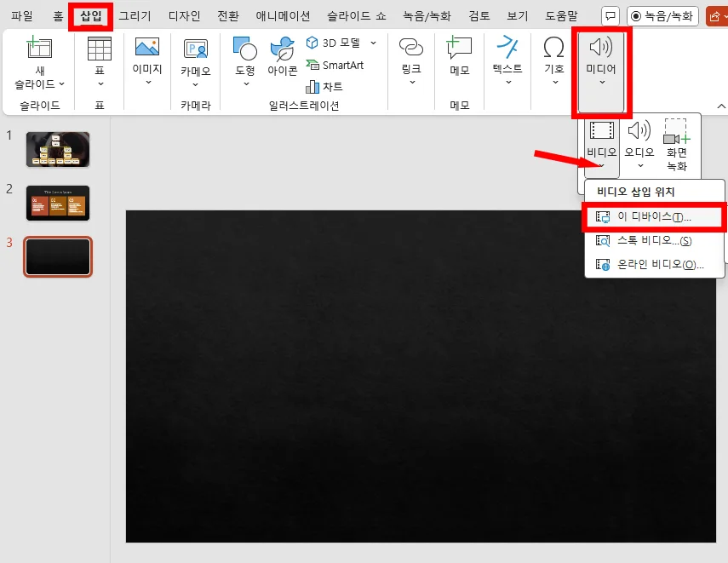The height and width of the screenshot is (563, 728).
Task: Collapse the ribbon with the chevron
Action: (723, 106)
